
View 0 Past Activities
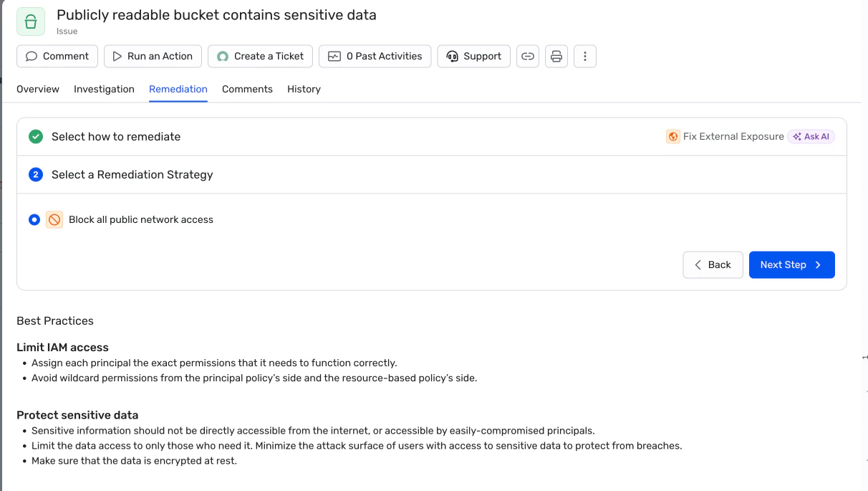pos(375,56)
